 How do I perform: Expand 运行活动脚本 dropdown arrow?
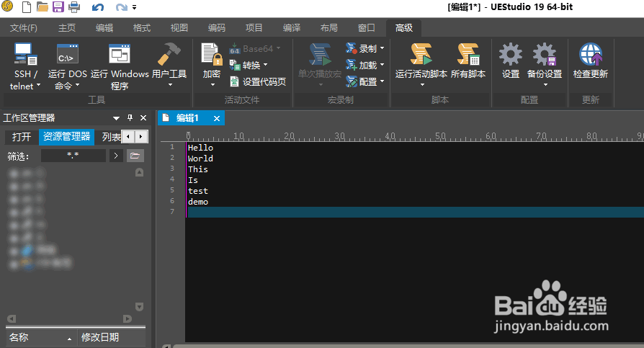pos(422,84)
